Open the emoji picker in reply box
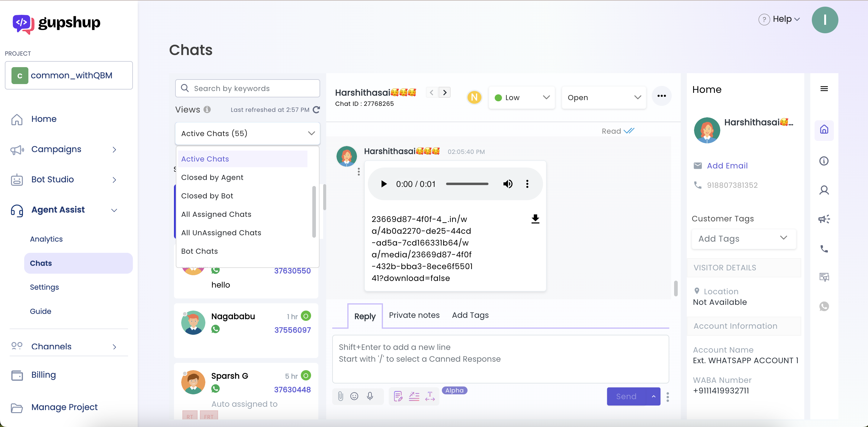Screen dimensions: 868x427 pos(355,396)
